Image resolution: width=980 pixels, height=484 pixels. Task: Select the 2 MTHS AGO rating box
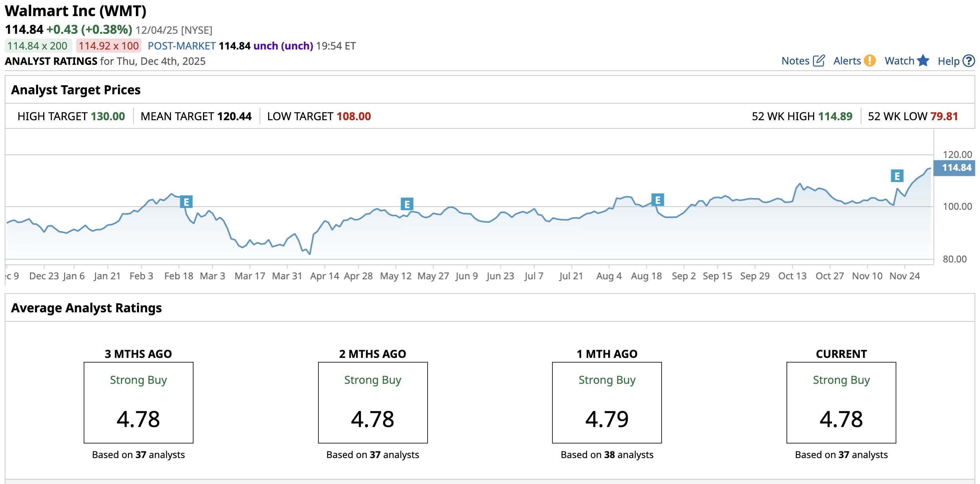(x=373, y=402)
